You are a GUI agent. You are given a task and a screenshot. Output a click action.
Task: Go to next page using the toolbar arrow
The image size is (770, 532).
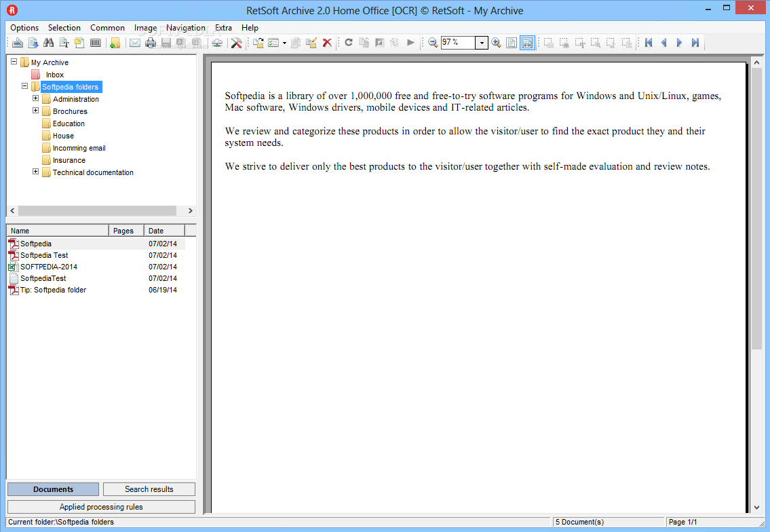[x=680, y=43]
